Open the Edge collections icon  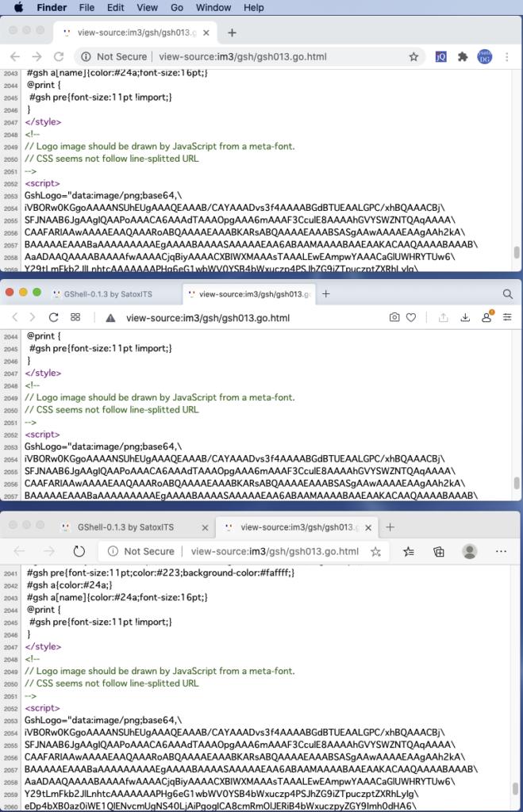click(x=438, y=551)
